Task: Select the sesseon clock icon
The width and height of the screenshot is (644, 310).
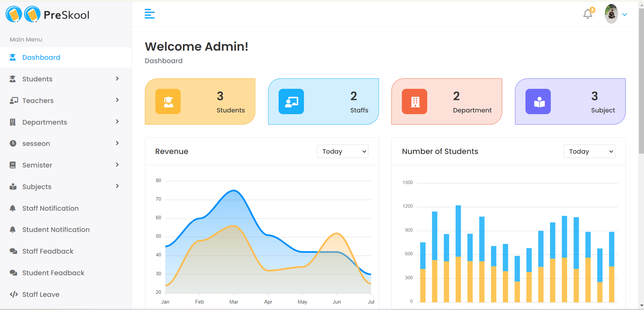Action: pos(13,143)
